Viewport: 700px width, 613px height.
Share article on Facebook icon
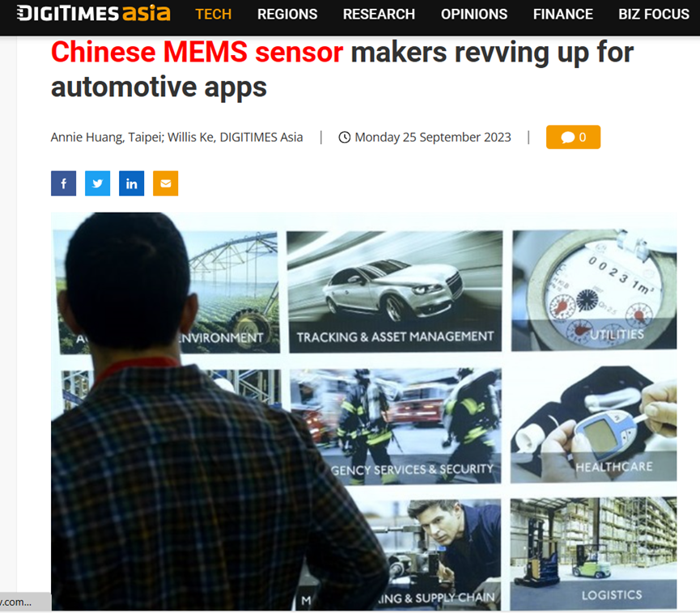click(63, 184)
